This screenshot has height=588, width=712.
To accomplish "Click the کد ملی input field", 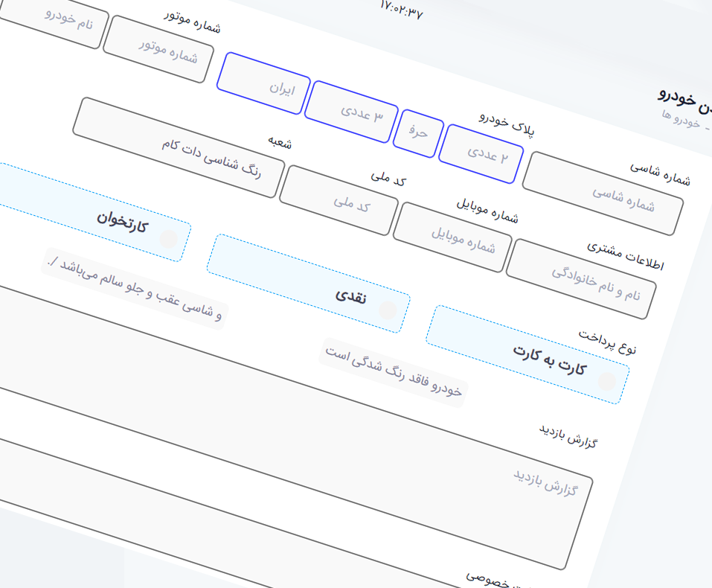I will (339, 200).
